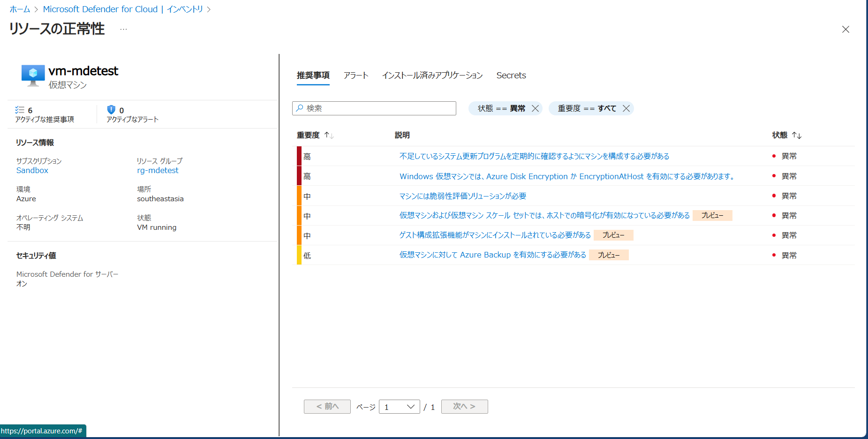Navigate to インベントリ breadcrumb
The height and width of the screenshot is (439, 868).
click(x=185, y=9)
